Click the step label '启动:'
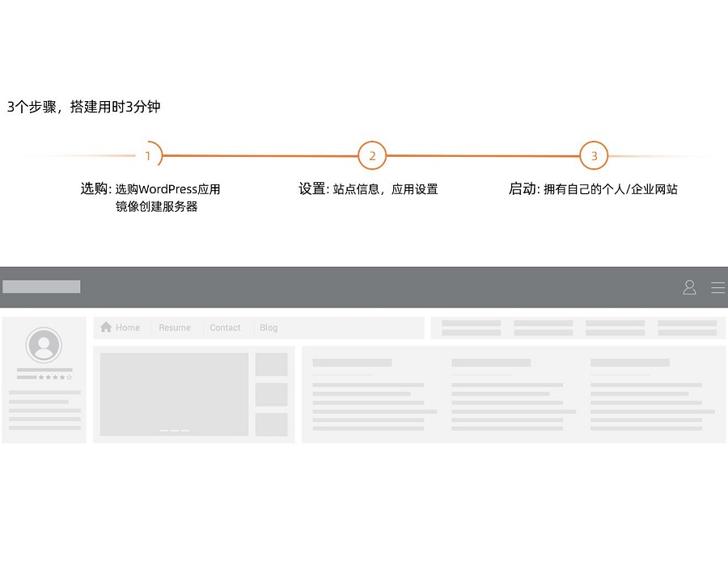 (524, 188)
